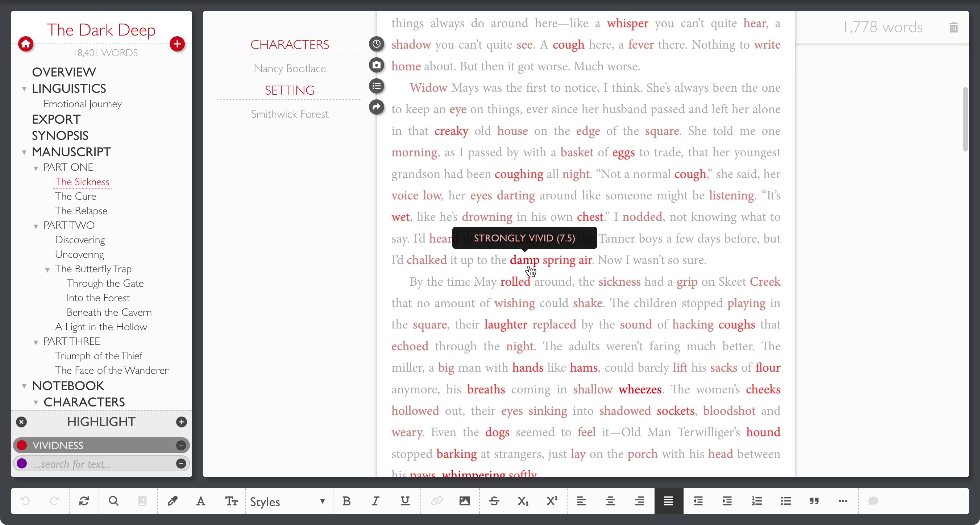Click the red VIVIDNESS color swatch
The image size is (980, 525).
[x=22, y=445]
